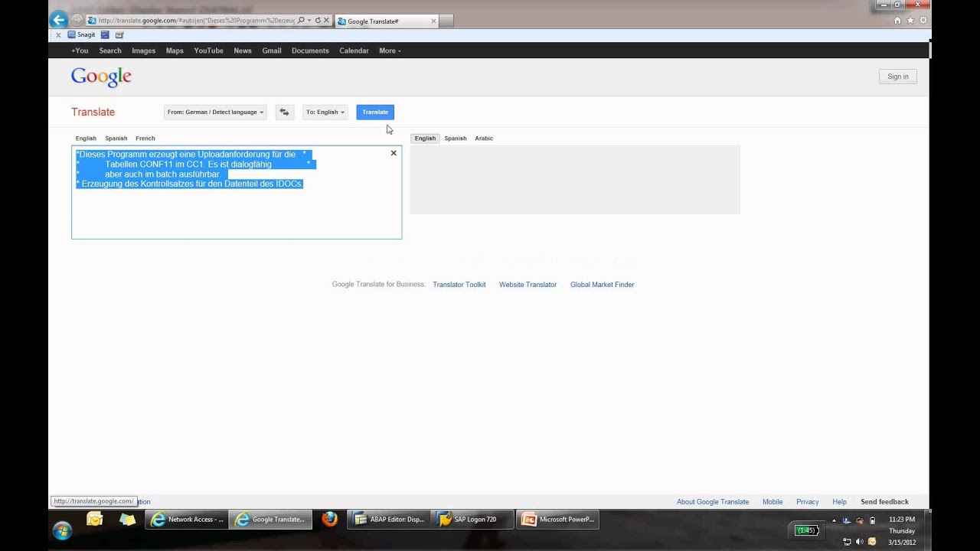
Task: Open the To: English dropdown
Action: point(325,112)
